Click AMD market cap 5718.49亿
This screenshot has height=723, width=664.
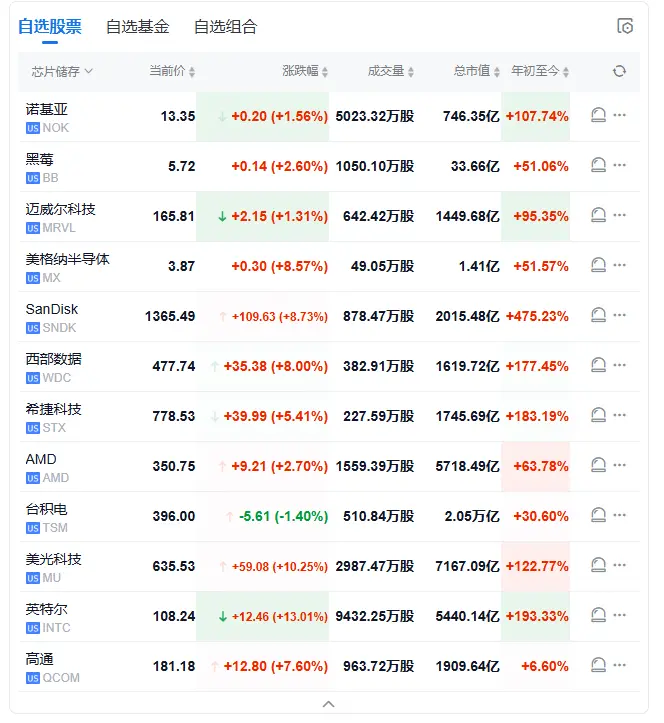468,466
